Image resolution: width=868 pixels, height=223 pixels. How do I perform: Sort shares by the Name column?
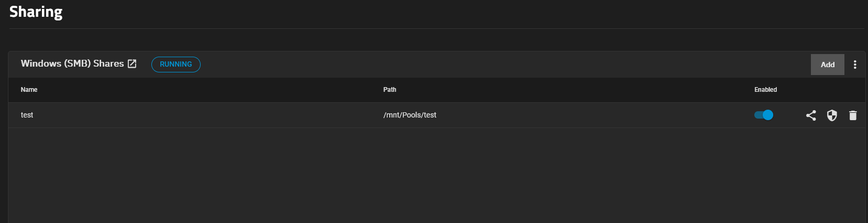[29, 90]
